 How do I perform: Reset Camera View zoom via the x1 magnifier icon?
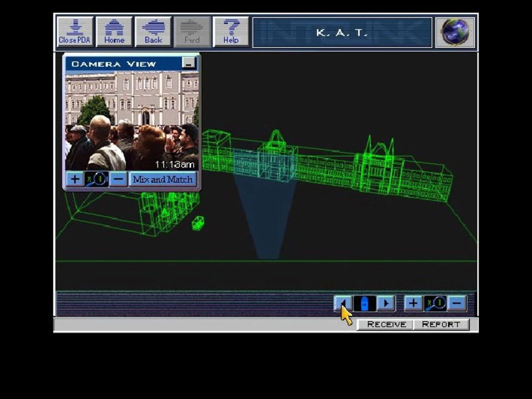(96, 179)
